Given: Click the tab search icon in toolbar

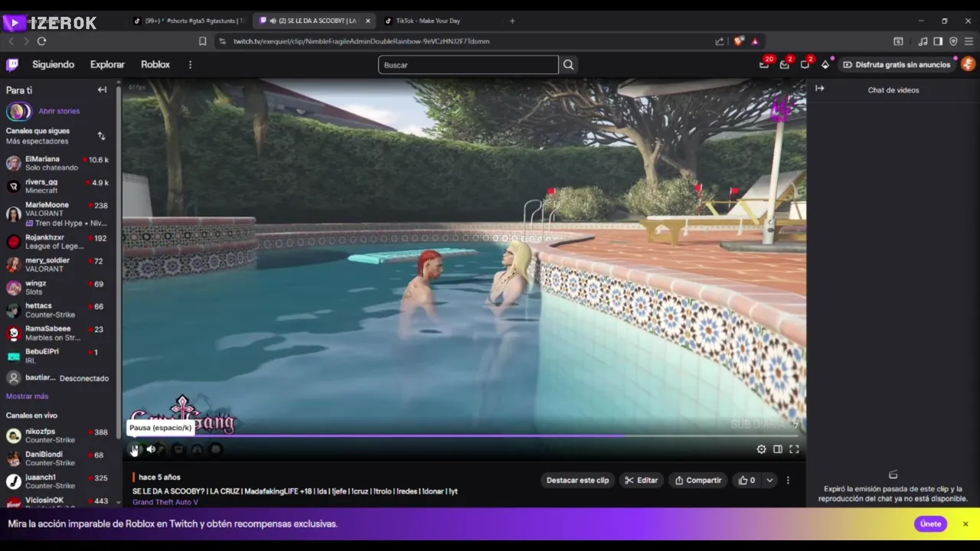Looking at the screenshot, I should pyautogui.click(x=898, y=41).
